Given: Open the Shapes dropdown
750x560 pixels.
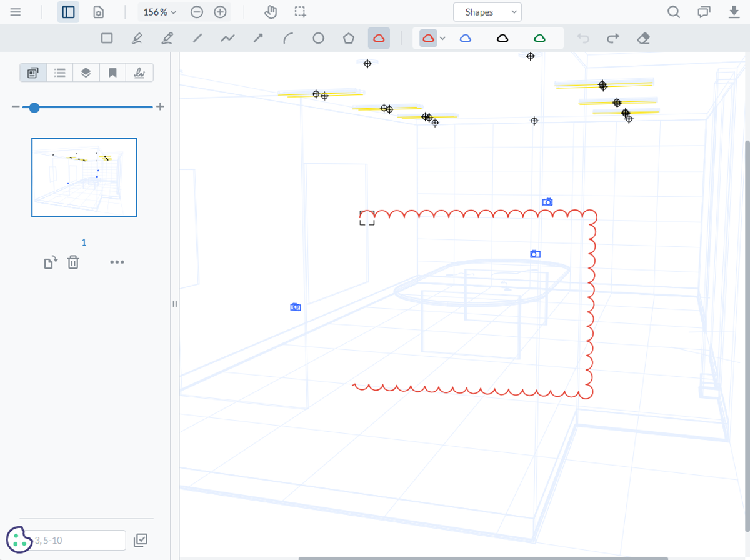Looking at the screenshot, I should [x=487, y=12].
